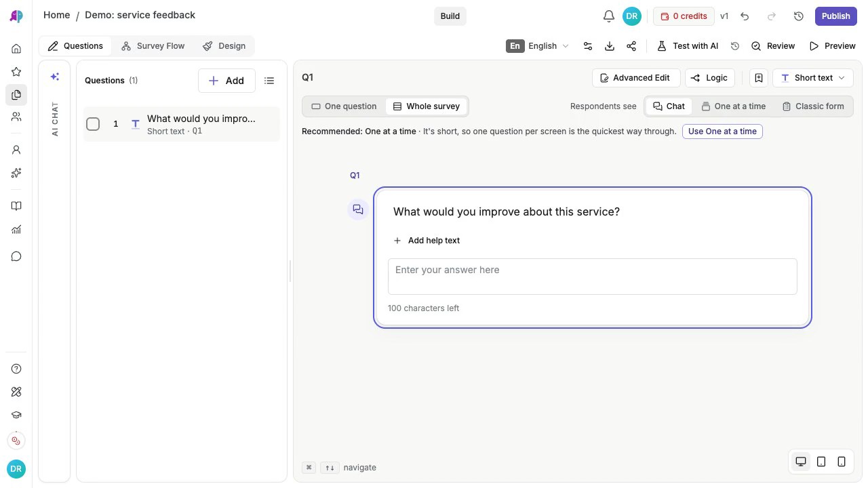Switch to mobile preview icon
This screenshot has width=868, height=488.
pos(842,462)
